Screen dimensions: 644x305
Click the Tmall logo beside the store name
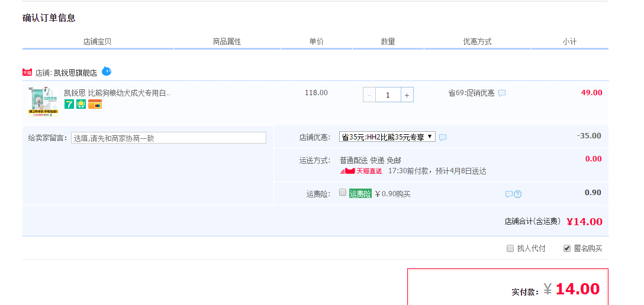click(27, 73)
